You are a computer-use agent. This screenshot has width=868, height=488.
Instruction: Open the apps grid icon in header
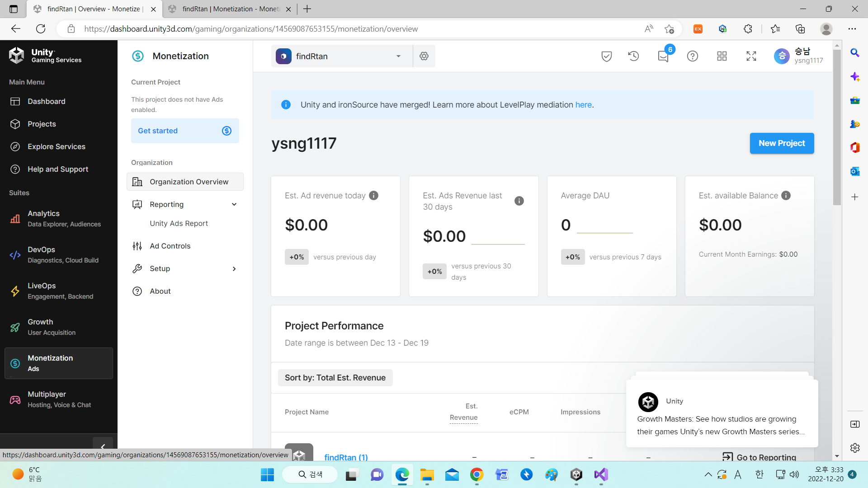(x=722, y=56)
